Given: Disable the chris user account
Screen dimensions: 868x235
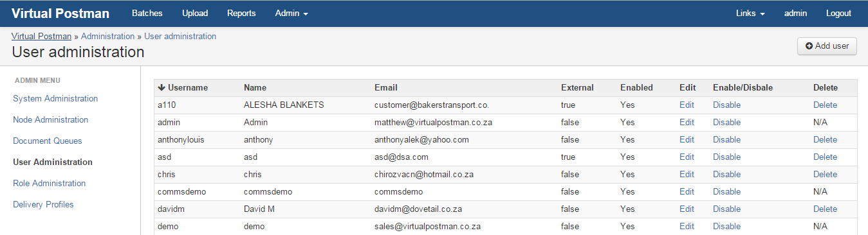Looking at the screenshot, I should click(726, 174).
